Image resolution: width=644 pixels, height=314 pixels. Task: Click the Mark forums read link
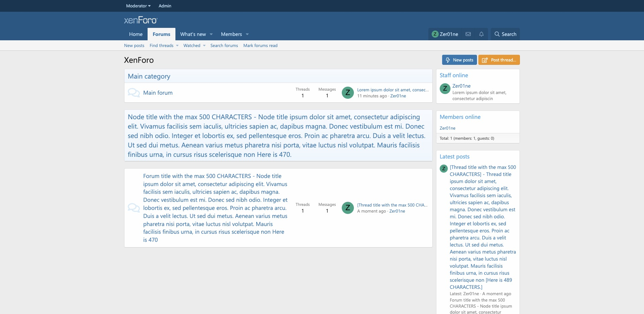pyautogui.click(x=260, y=46)
